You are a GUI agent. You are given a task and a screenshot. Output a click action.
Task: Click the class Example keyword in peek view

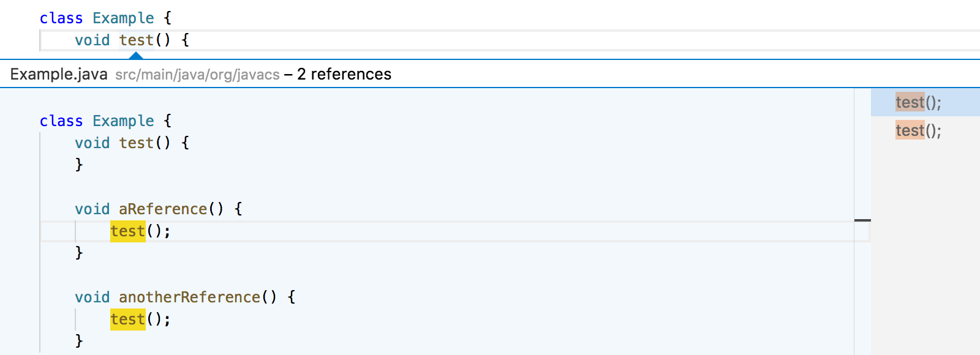[x=61, y=121]
